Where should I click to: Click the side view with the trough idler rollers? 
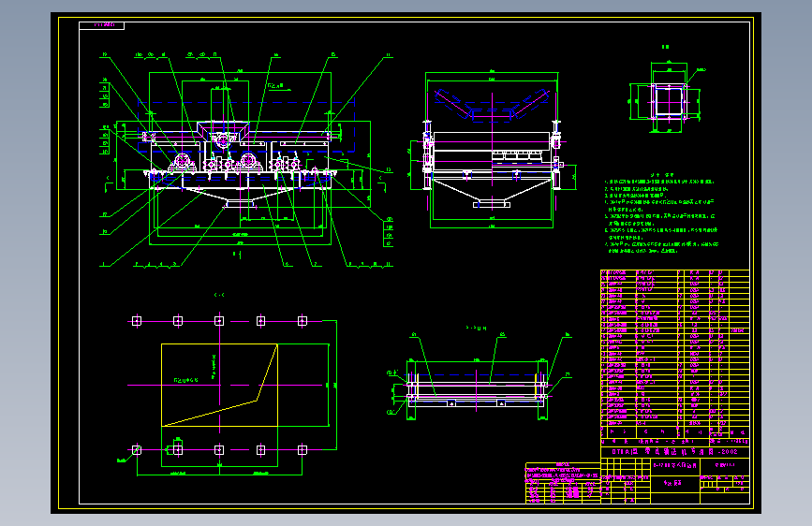(492, 149)
